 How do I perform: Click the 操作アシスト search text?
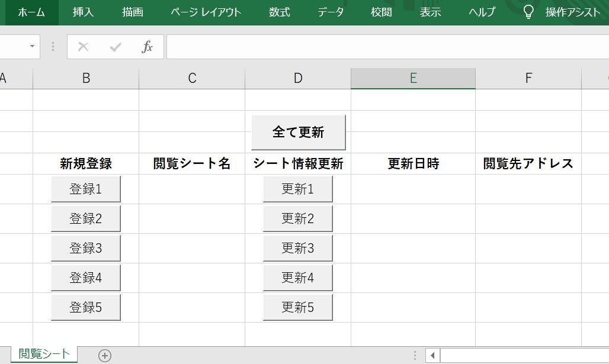(x=573, y=12)
